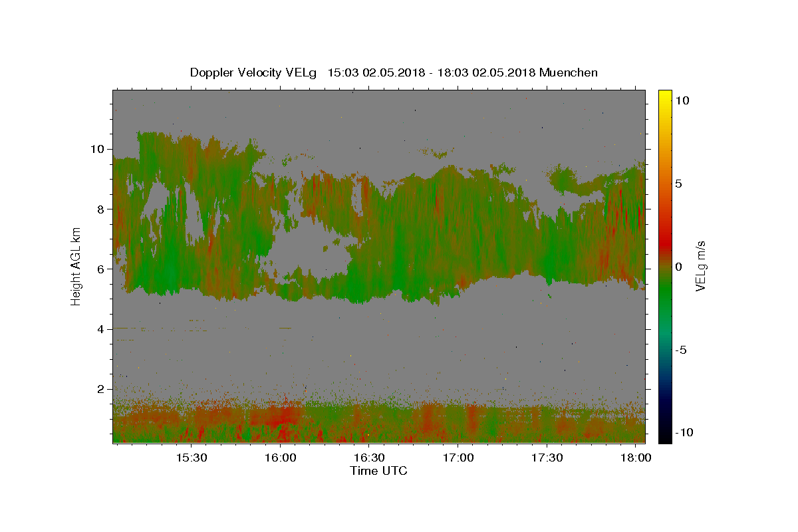798x532 pixels.
Task: Click the height axis label '6'
Action: pos(102,269)
